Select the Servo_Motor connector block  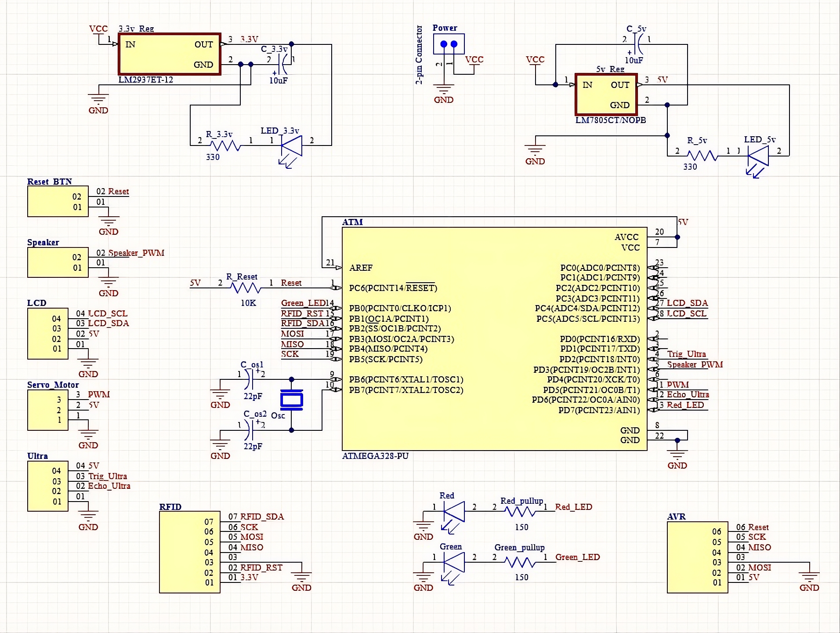[47, 410]
